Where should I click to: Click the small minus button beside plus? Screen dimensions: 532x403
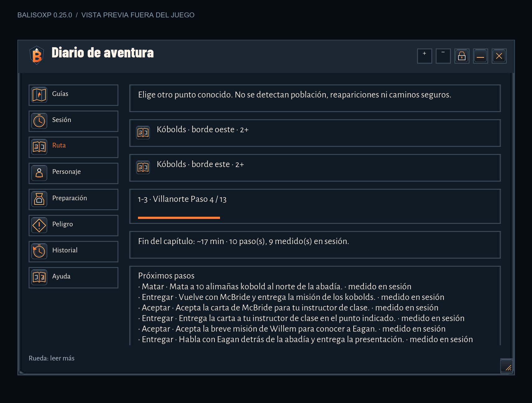point(443,56)
